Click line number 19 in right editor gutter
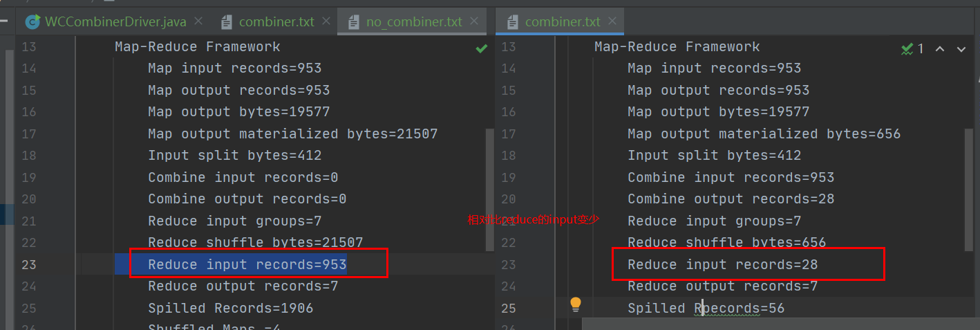Screen dimensions: 980x330 click(x=508, y=178)
